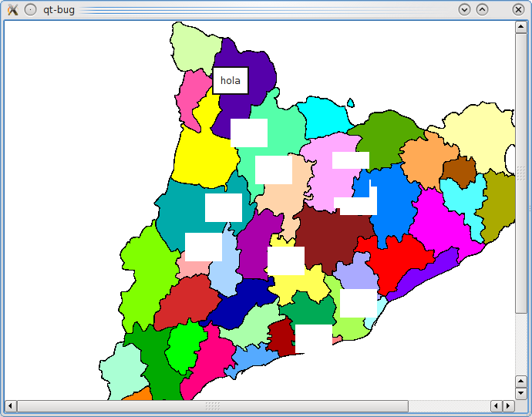The image size is (532, 417).
Task: Toggle the on-all-desktops pin button
Action: pyautogui.click(x=30, y=9)
